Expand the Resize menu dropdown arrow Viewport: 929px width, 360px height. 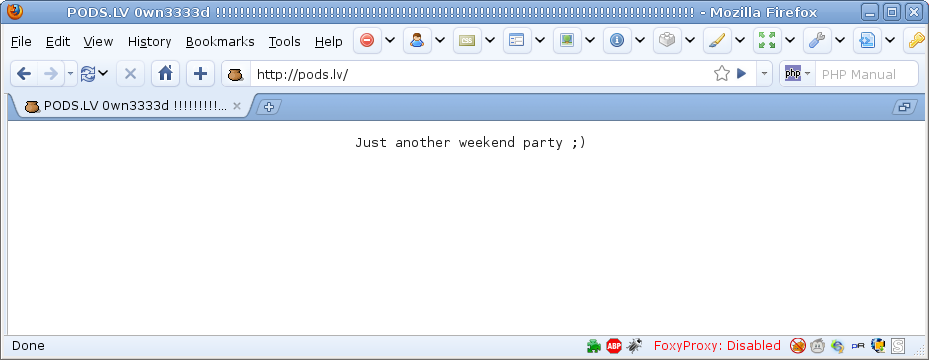[789, 40]
